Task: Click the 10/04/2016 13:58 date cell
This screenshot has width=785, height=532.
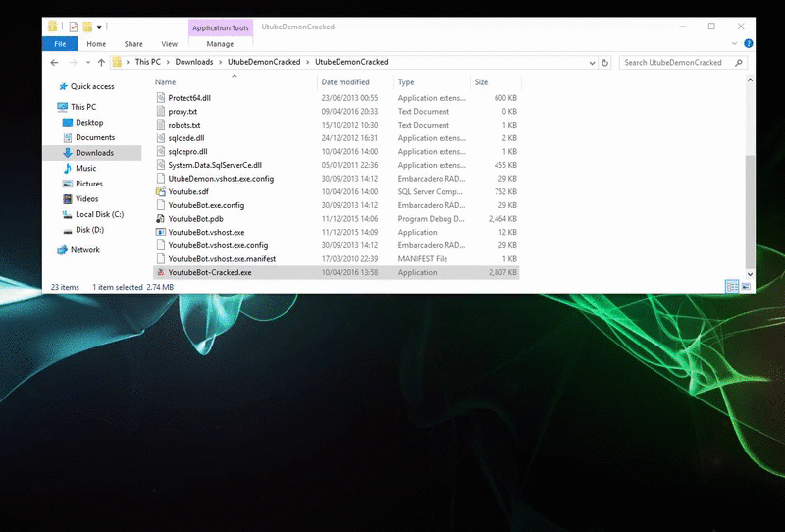Action: [349, 273]
